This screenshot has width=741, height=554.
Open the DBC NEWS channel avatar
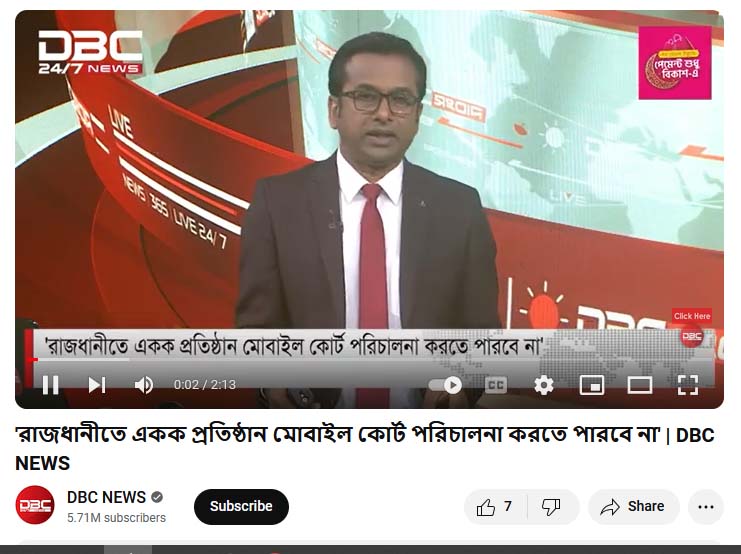pyautogui.click(x=35, y=505)
